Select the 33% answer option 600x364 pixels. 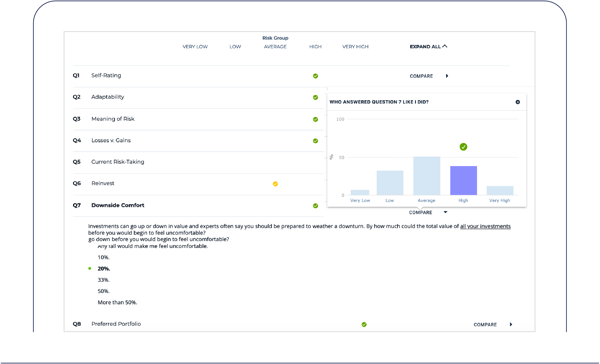pyautogui.click(x=103, y=280)
